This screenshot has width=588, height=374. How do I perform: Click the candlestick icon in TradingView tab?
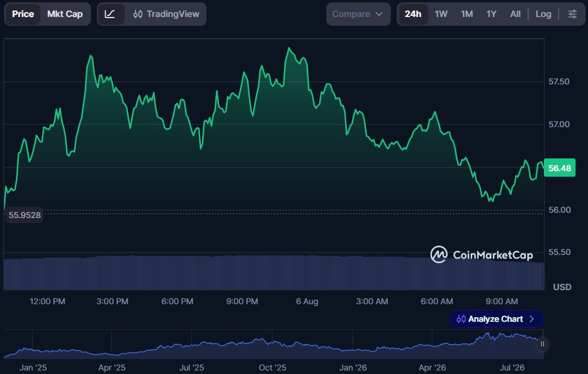[x=138, y=14]
